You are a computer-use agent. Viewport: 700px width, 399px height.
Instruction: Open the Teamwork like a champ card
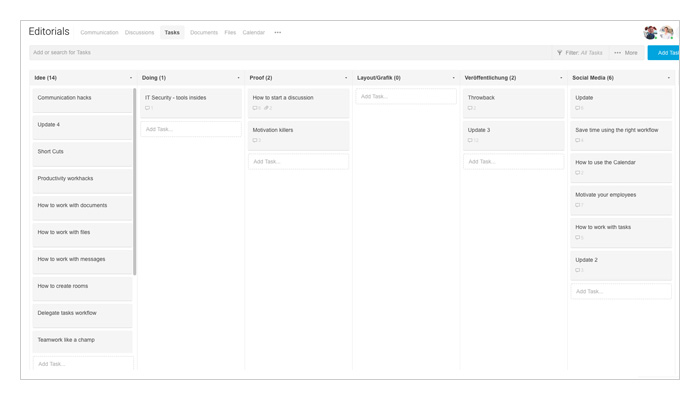[x=82, y=342]
